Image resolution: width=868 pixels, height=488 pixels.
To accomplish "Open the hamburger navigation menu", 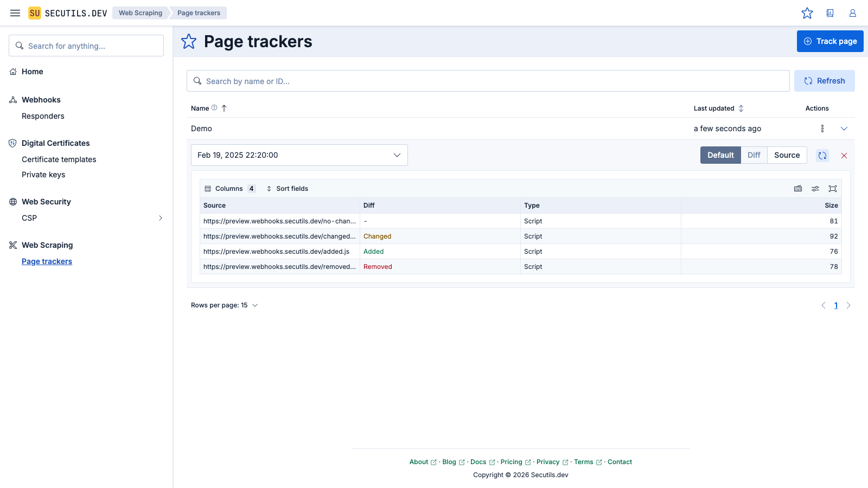I will pos(15,13).
